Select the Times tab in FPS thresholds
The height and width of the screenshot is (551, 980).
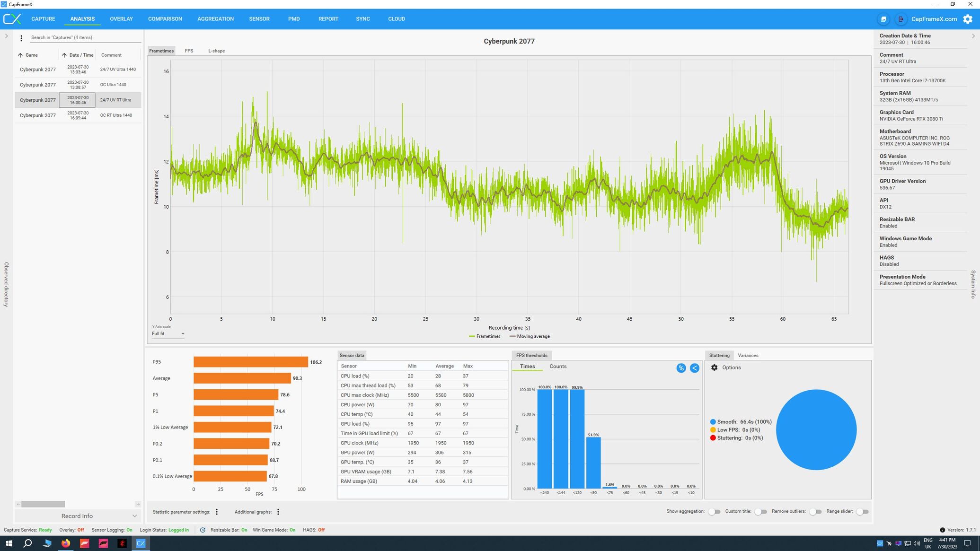coord(527,367)
